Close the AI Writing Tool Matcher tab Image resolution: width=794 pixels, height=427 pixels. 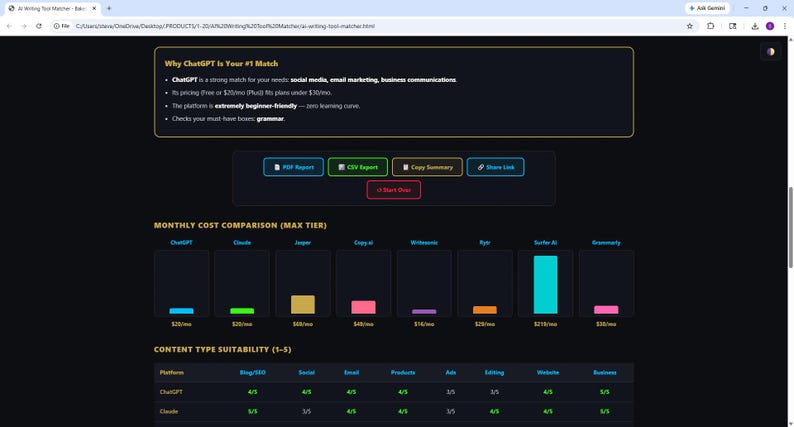[94, 8]
